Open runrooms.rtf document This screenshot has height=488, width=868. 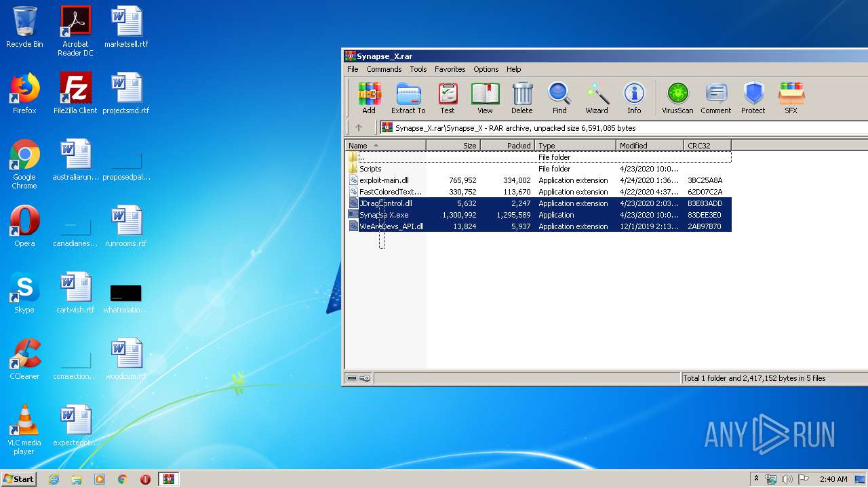tap(126, 226)
